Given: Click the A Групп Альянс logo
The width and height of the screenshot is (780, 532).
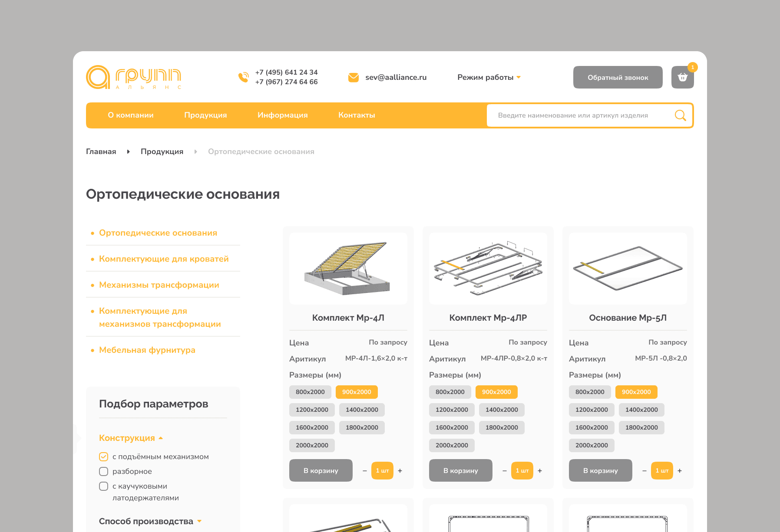Looking at the screenshot, I should click(x=134, y=77).
